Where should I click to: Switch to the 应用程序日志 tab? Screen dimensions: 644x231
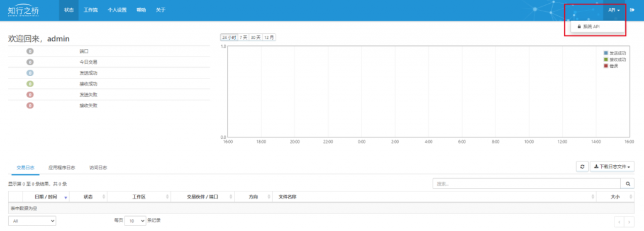tap(62, 168)
